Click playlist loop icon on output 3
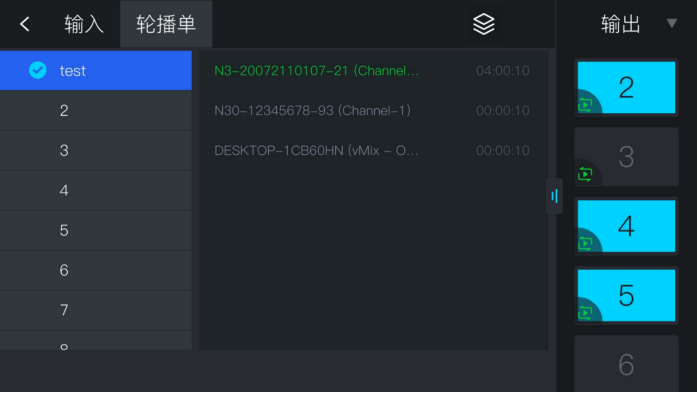Viewport: 698px width, 393px height. point(585,174)
